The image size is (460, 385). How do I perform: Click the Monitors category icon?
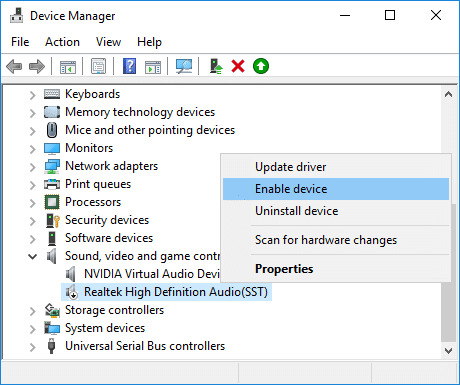point(52,148)
